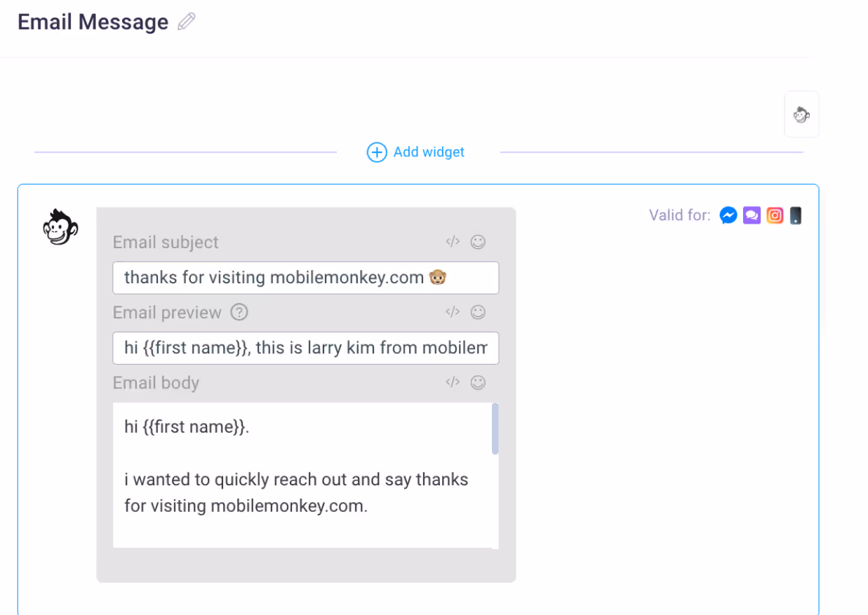Click the SMS chat icon next to Valid for

(751, 215)
